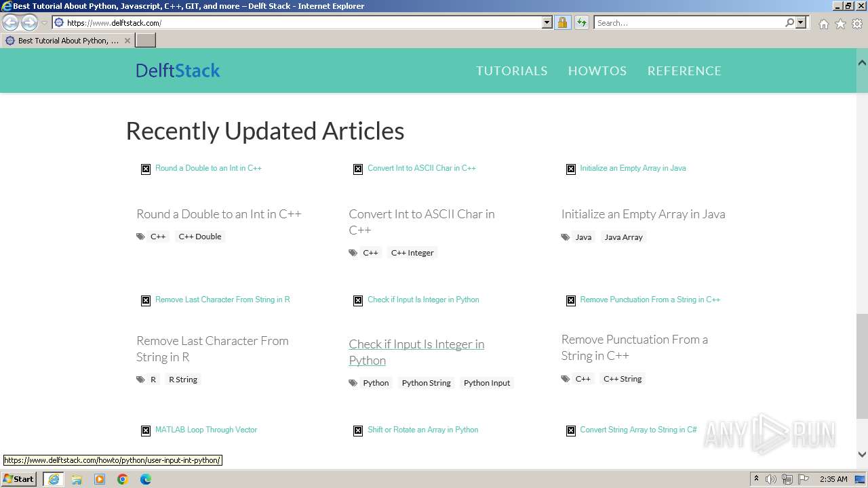The width and height of the screenshot is (868, 488).
Task: Open article title Remove Last Character From String in R
Action: point(212,348)
